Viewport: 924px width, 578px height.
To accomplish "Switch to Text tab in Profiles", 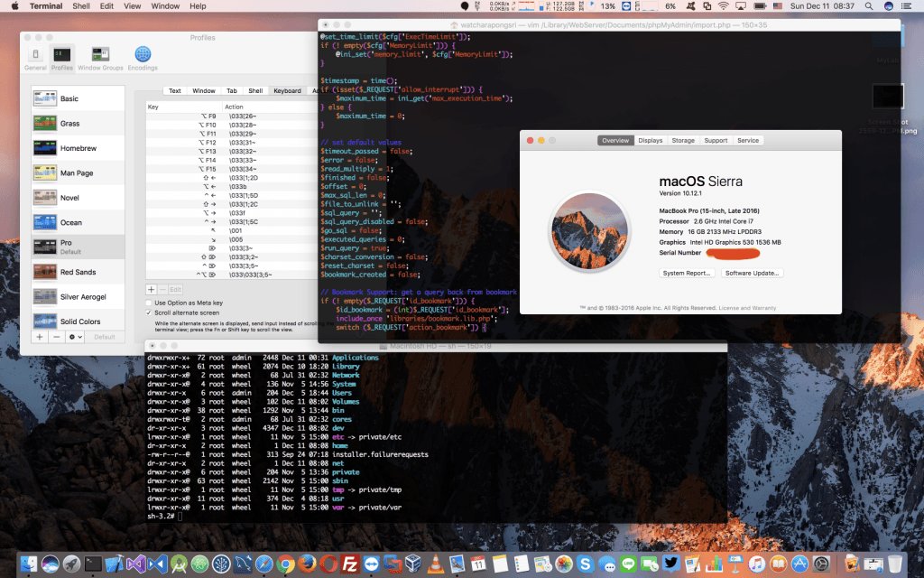I will pos(175,91).
